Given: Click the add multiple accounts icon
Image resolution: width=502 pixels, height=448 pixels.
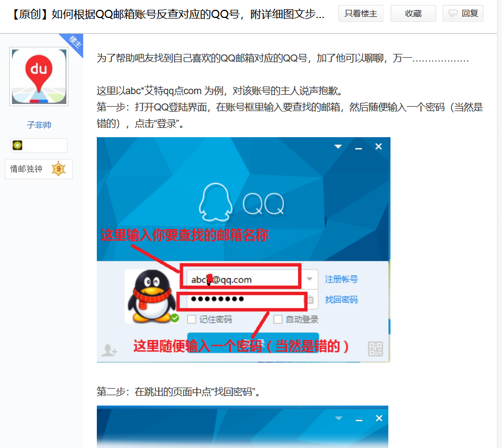Looking at the screenshot, I should pyautogui.click(x=109, y=350).
